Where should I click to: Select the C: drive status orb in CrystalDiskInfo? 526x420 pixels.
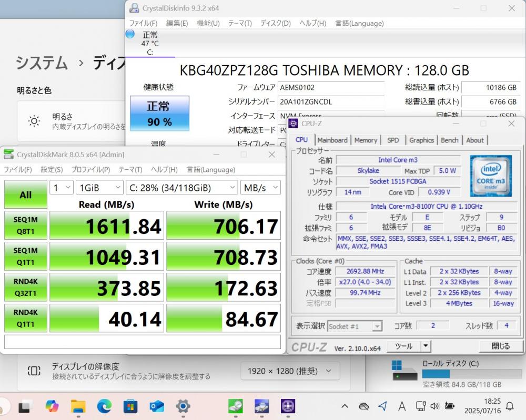130,34
